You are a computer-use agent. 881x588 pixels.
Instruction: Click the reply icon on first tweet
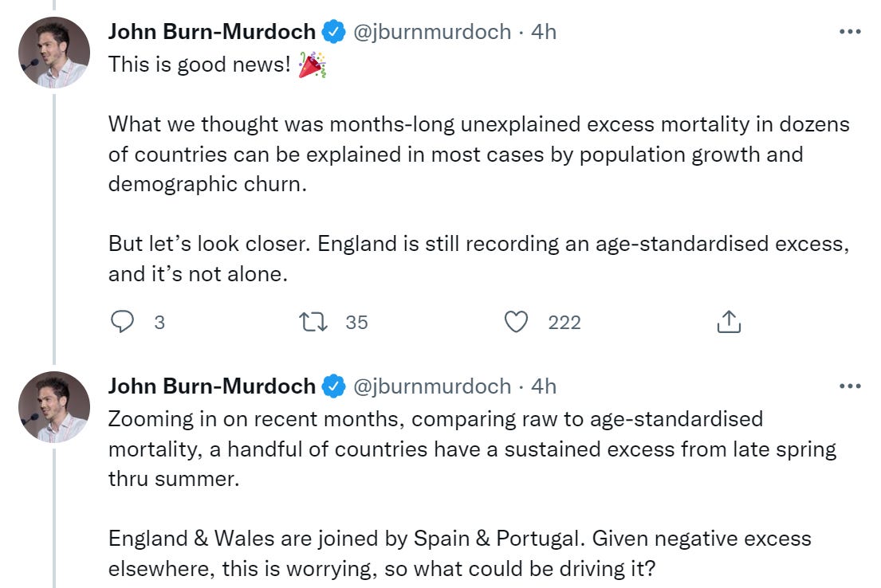coord(121,322)
